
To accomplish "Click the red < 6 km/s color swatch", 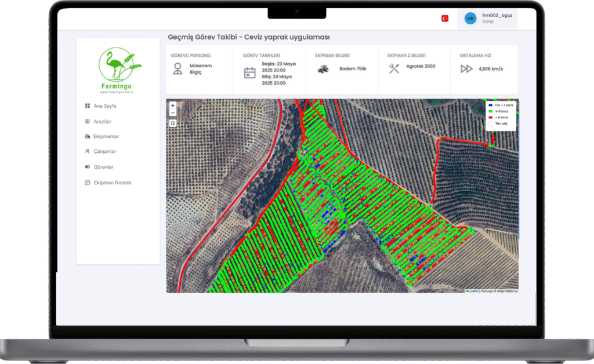I will click(x=490, y=117).
